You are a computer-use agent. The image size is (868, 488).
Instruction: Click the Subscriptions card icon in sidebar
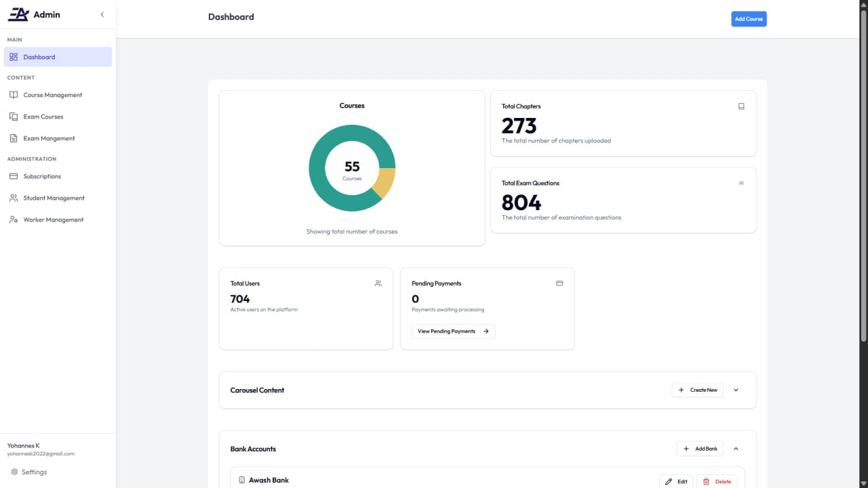(14, 176)
